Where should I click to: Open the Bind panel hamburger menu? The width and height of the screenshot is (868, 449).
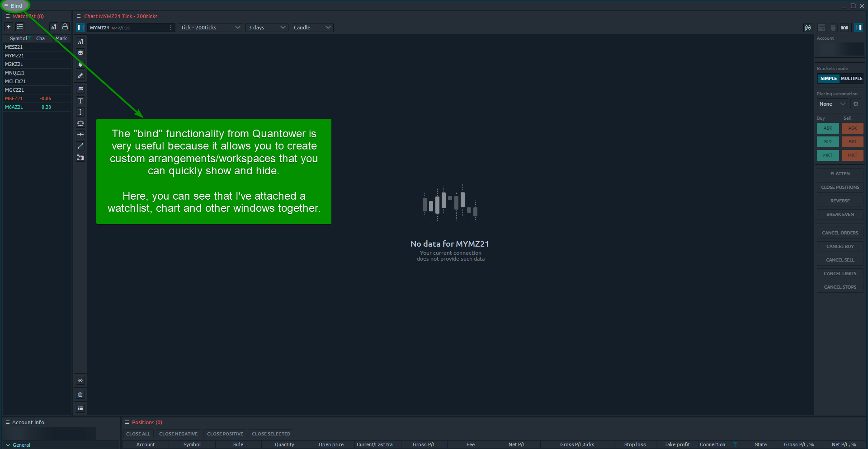(6, 6)
